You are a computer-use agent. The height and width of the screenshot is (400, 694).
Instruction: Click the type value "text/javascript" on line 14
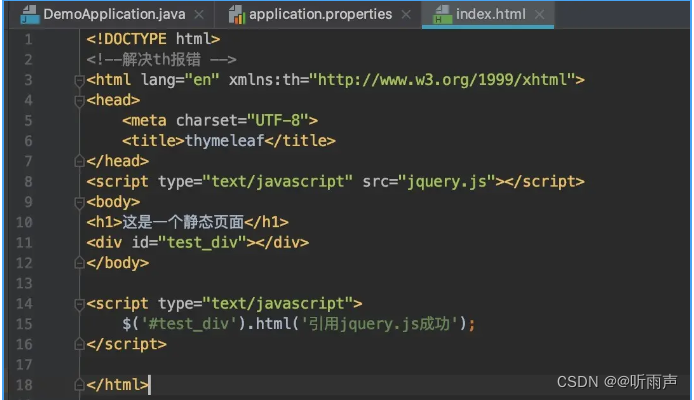tap(278, 304)
